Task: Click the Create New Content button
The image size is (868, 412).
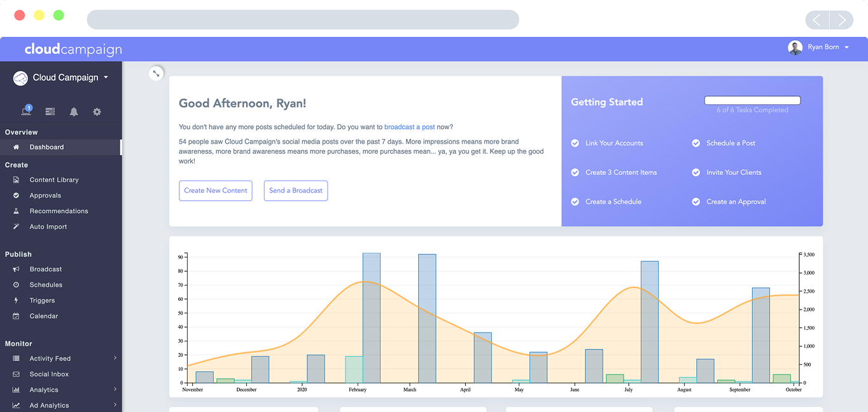Action: [216, 191]
